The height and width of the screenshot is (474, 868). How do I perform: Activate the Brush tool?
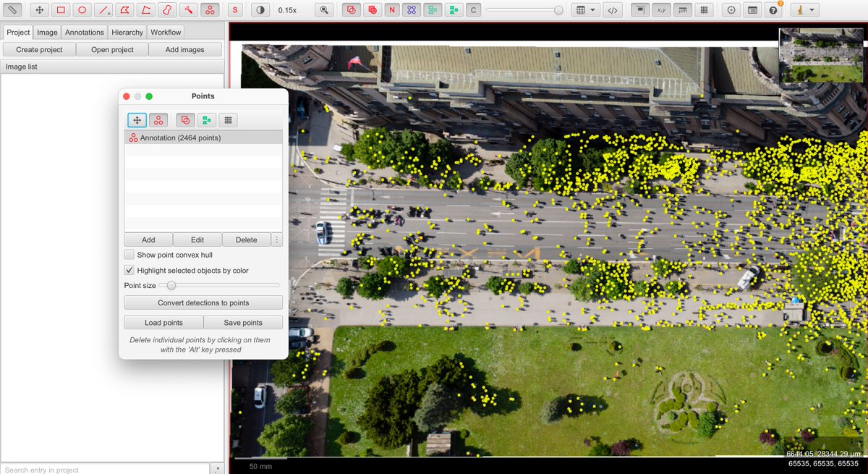[167, 10]
